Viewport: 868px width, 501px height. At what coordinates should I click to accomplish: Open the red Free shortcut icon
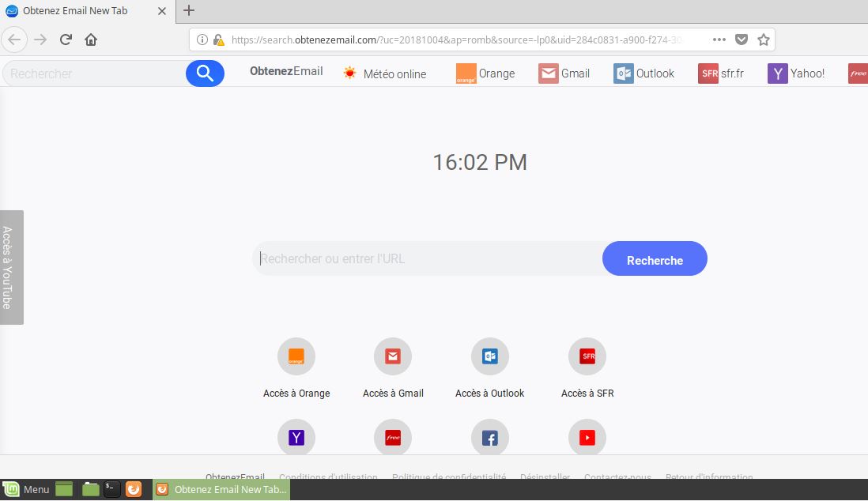click(393, 437)
